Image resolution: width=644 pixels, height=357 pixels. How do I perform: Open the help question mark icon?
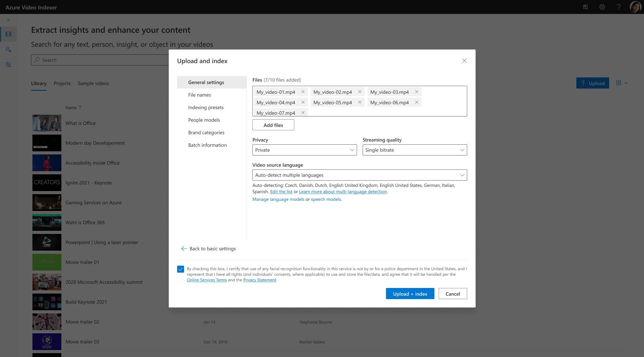click(x=619, y=7)
